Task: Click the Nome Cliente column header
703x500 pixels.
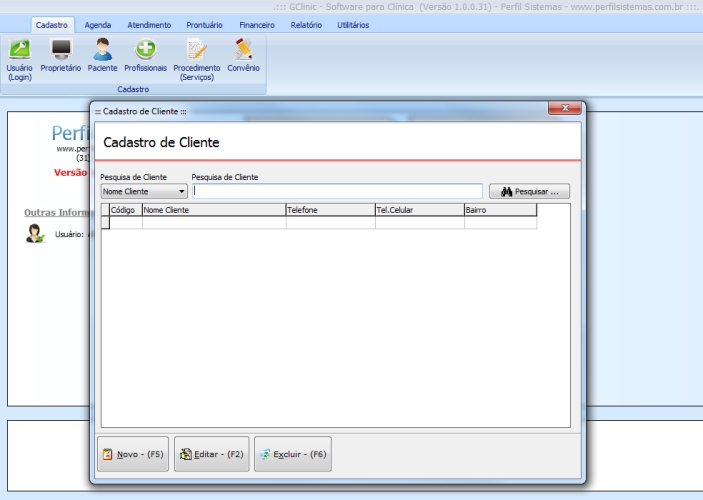Action: (213, 210)
